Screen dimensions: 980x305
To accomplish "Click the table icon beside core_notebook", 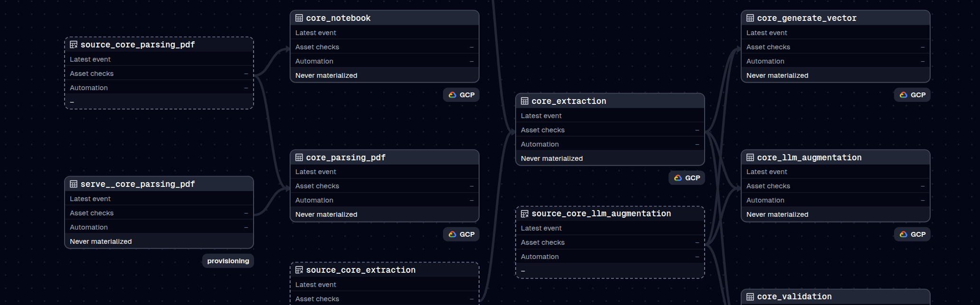I will coord(299,18).
